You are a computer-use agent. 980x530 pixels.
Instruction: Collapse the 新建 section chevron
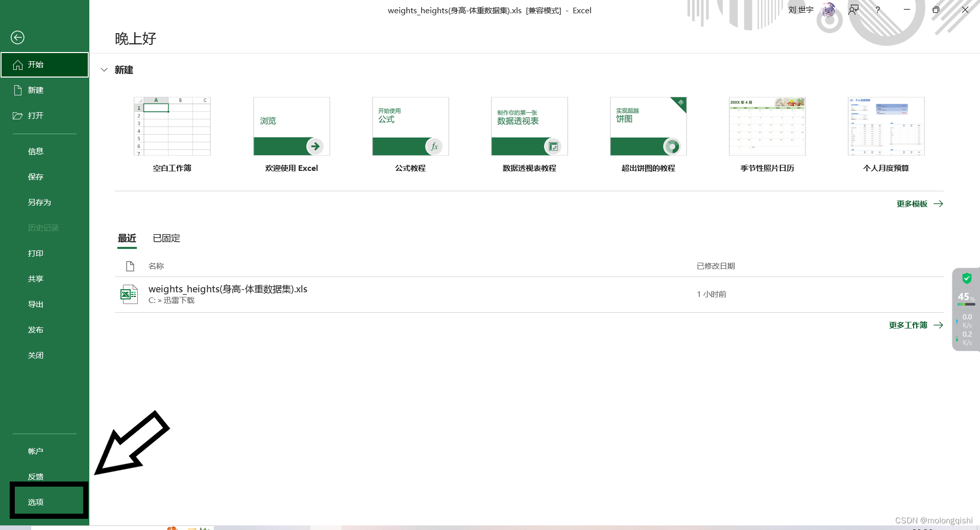104,70
